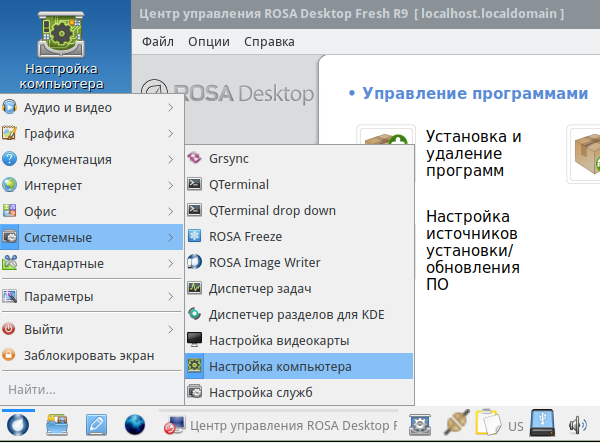Click the red Выйти power icon
Viewport: 600px width, 443px height.
point(9,329)
